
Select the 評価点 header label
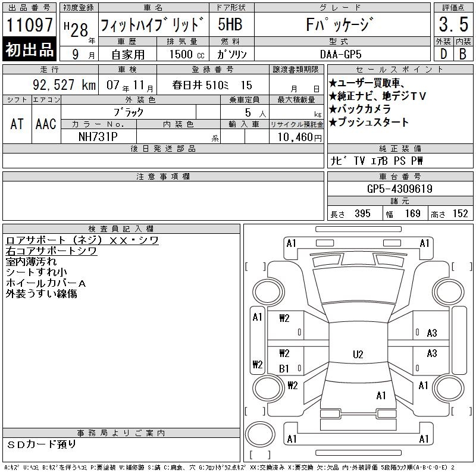coord(453,8)
